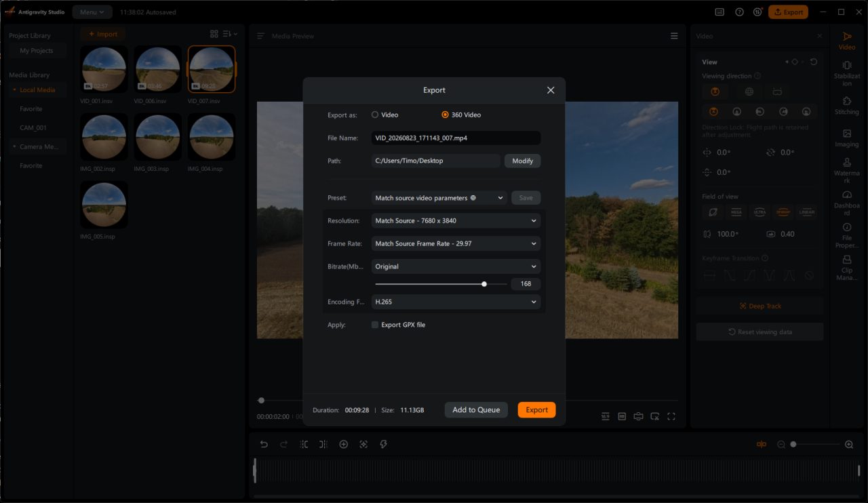
Task: Click the add keyframe plus icon
Action: click(x=344, y=444)
